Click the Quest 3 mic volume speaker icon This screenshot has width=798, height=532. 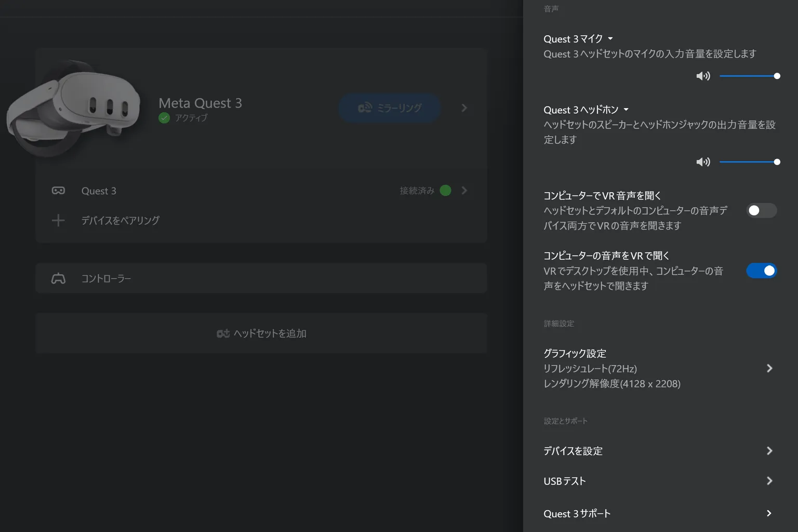(703, 76)
